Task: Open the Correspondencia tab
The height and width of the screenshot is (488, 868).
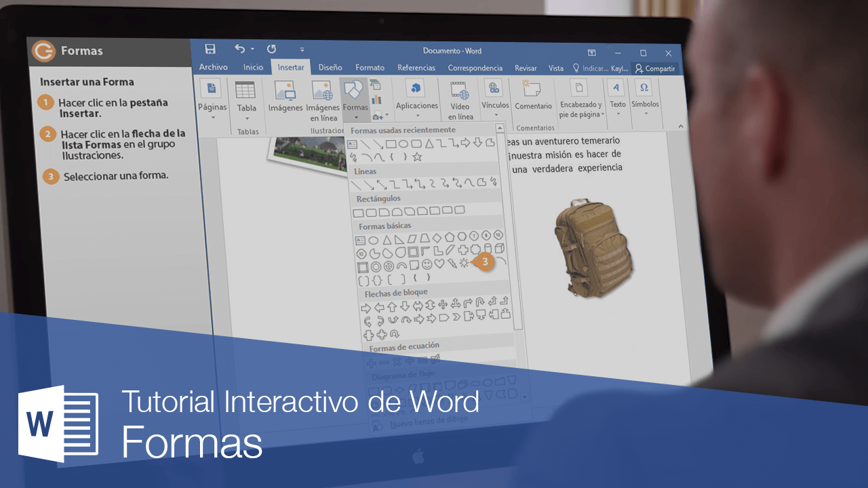Action: pyautogui.click(x=475, y=68)
